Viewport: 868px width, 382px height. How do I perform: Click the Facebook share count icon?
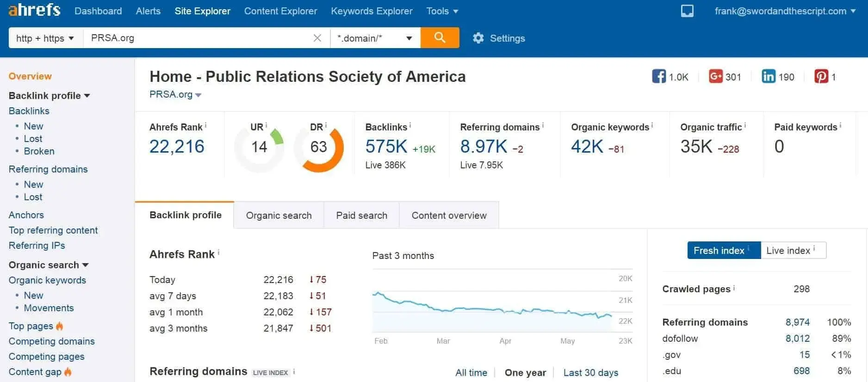tap(659, 76)
